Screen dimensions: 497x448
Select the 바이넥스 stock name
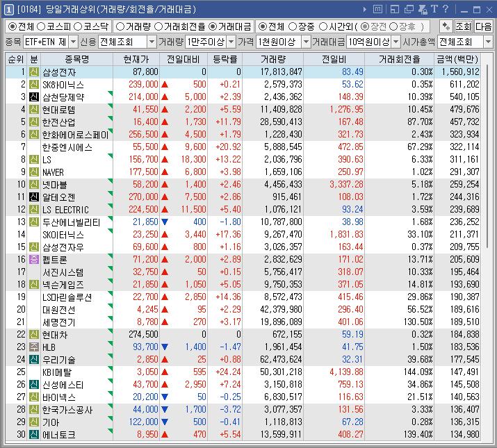[x=59, y=397]
